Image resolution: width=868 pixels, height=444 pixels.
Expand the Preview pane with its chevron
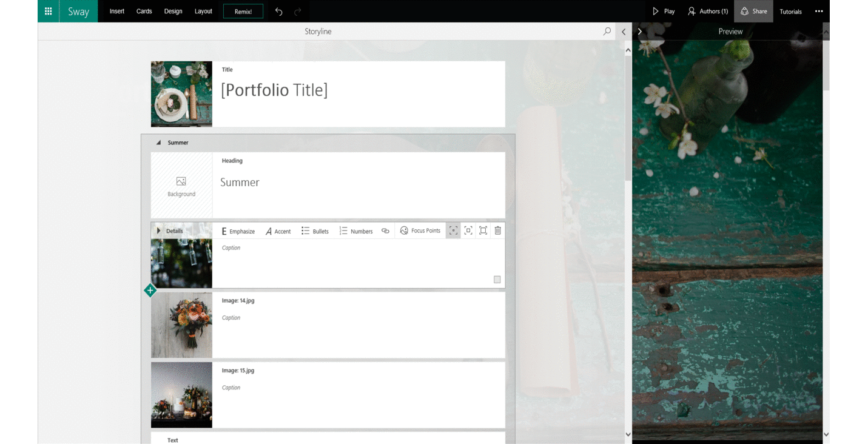(x=639, y=31)
